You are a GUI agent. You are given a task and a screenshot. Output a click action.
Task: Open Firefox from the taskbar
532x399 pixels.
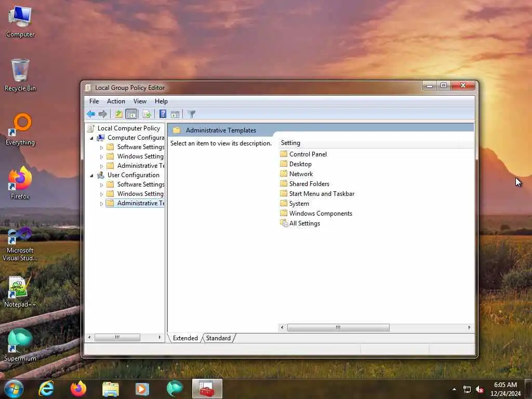78,389
